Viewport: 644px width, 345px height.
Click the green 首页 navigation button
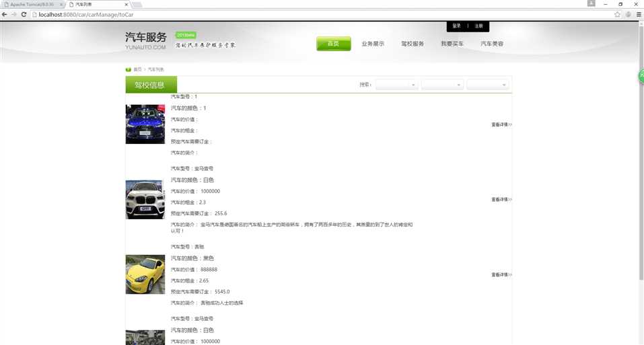coord(334,44)
